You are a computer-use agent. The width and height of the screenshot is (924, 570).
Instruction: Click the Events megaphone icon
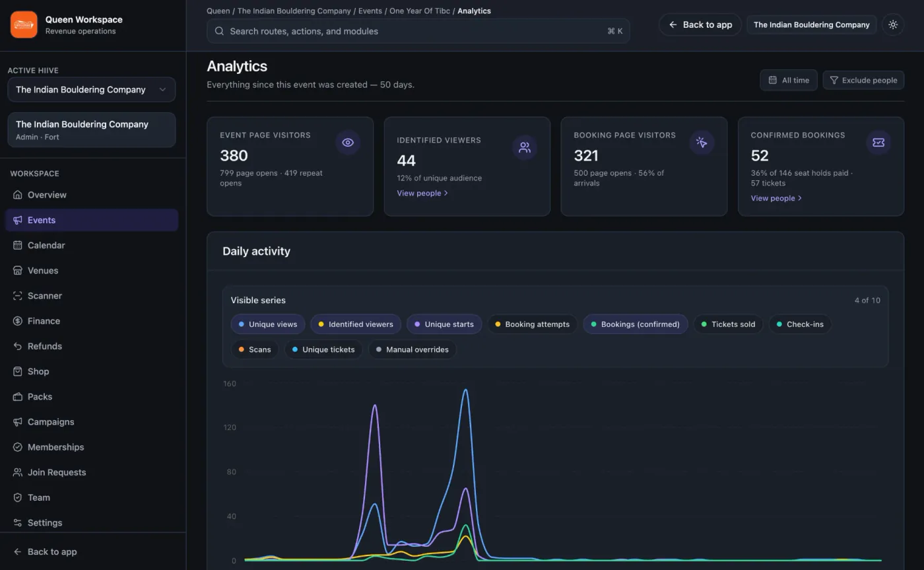coord(18,220)
